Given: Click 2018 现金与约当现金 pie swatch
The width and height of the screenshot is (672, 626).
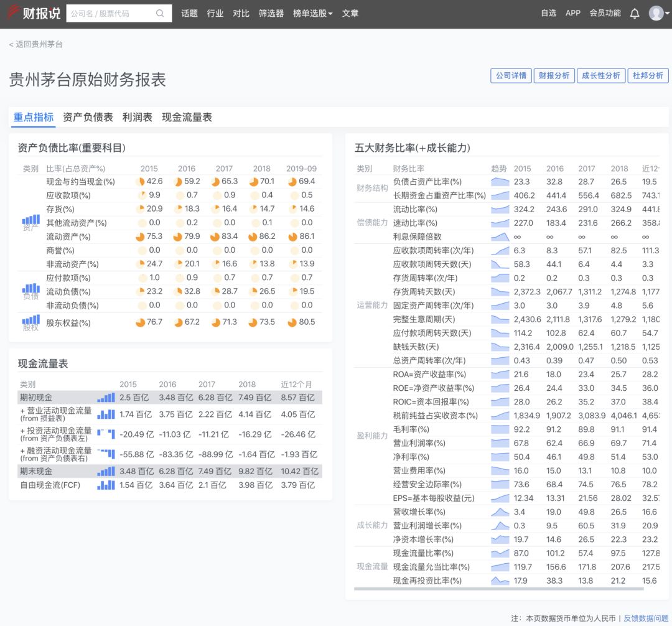Looking at the screenshot, I should pyautogui.click(x=253, y=182).
